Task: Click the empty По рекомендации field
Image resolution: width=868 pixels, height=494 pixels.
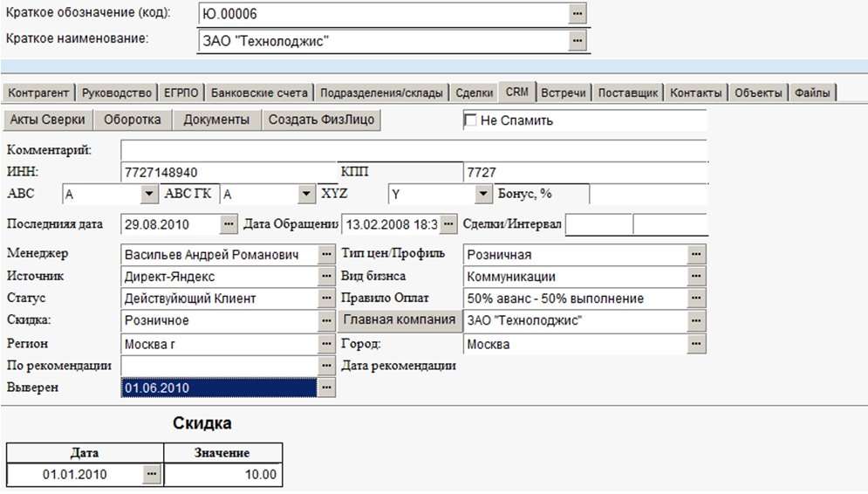Action: [x=219, y=366]
